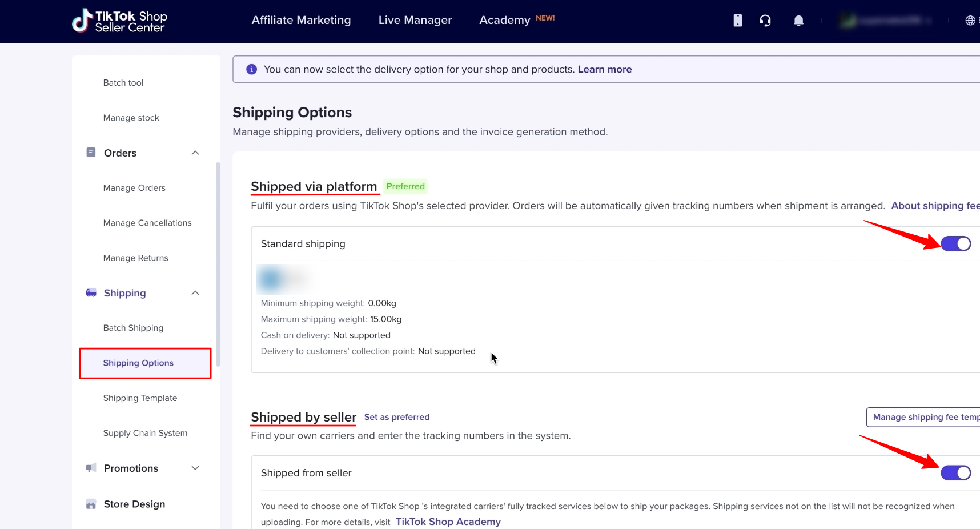Screen dimensions: 980x529
Task: Click the info icon in delivery banner
Action: click(251, 69)
